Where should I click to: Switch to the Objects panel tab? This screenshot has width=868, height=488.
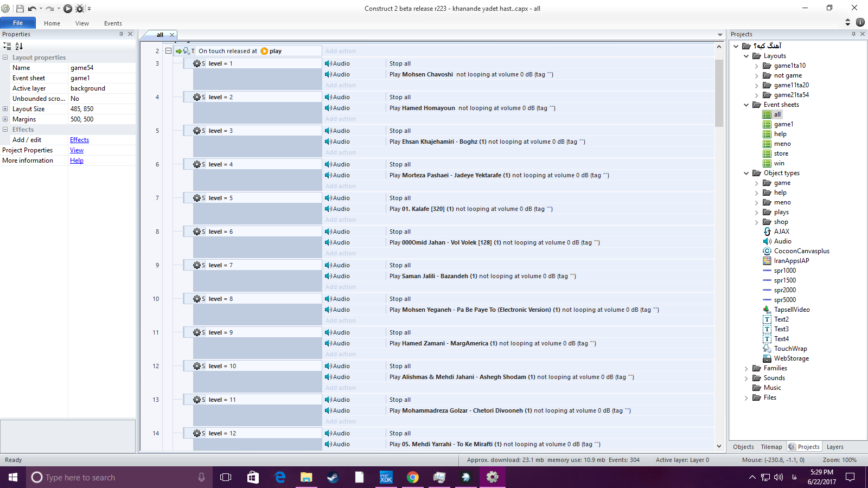point(743,447)
